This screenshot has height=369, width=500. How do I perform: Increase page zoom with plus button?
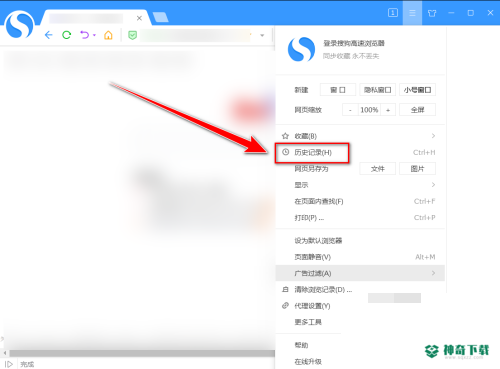click(x=388, y=110)
